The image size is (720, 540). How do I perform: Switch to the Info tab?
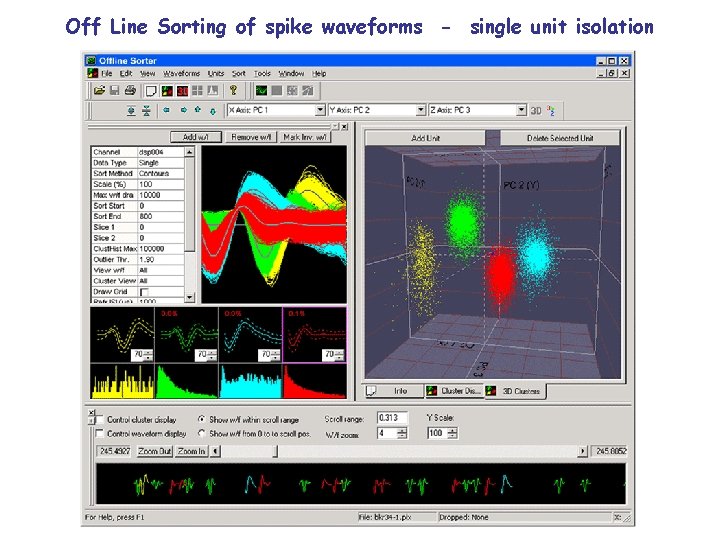[x=394, y=391]
